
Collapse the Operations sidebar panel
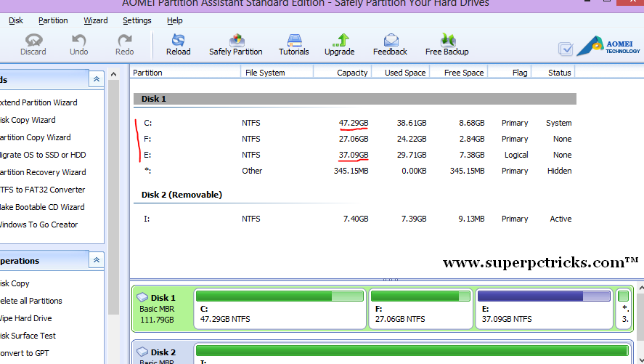(97, 260)
